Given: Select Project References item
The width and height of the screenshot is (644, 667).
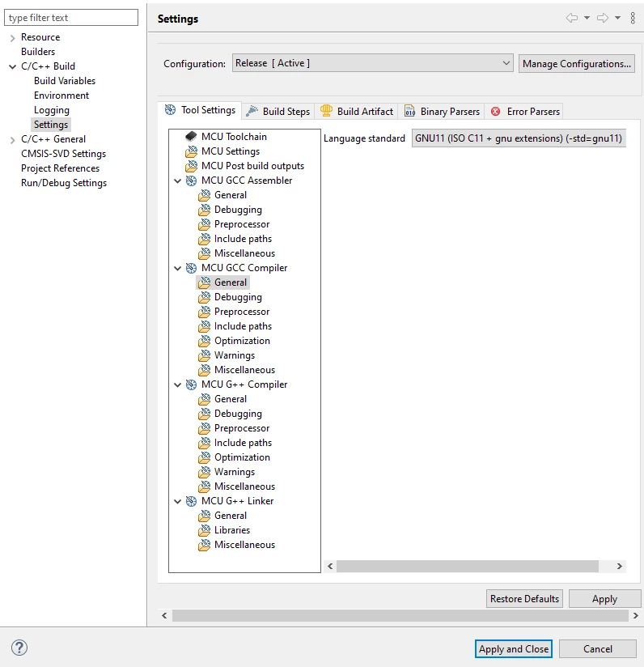Looking at the screenshot, I should pyautogui.click(x=60, y=168).
